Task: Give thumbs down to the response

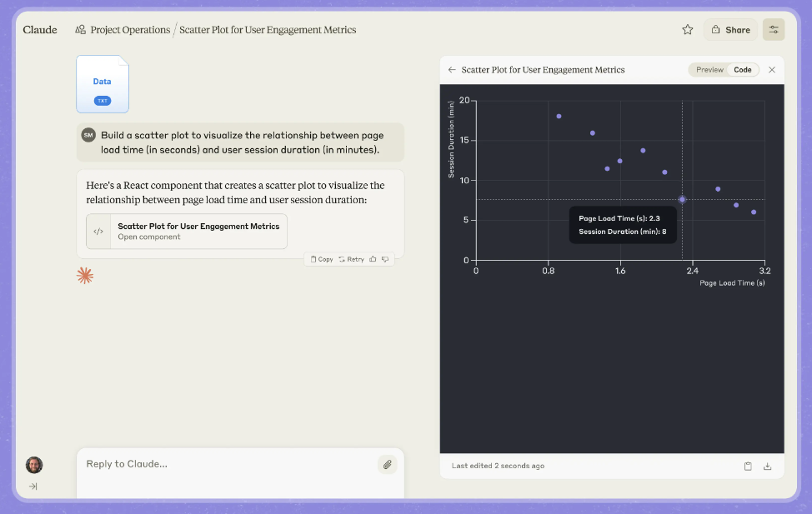Action: (x=385, y=259)
